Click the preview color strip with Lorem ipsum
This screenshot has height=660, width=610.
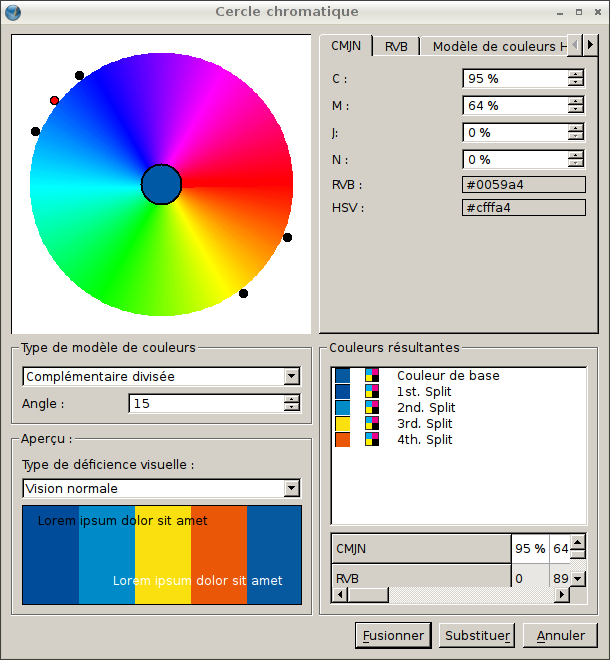tap(162, 555)
